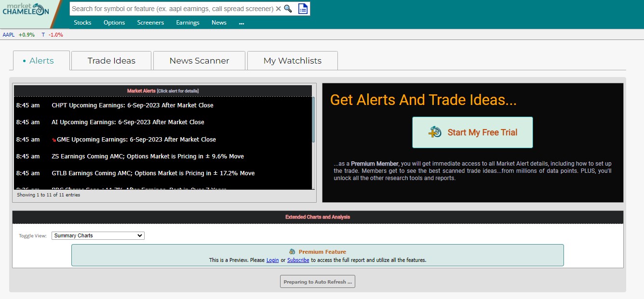The height and width of the screenshot is (299, 644).
Task: Click the Market Alerts scrollbar
Action: (x=313, y=120)
